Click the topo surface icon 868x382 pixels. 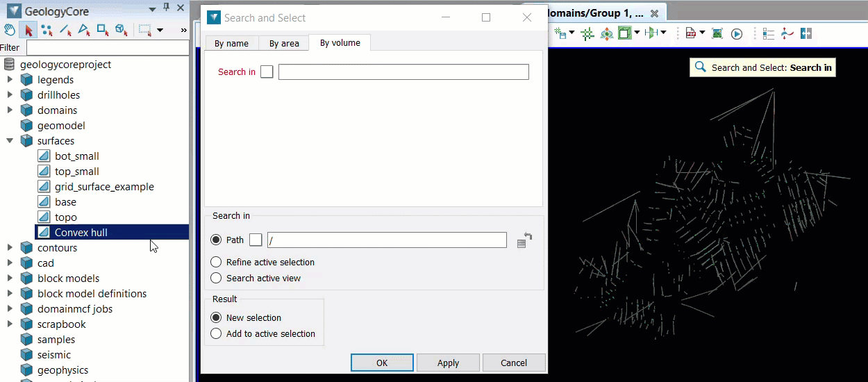[x=44, y=217]
